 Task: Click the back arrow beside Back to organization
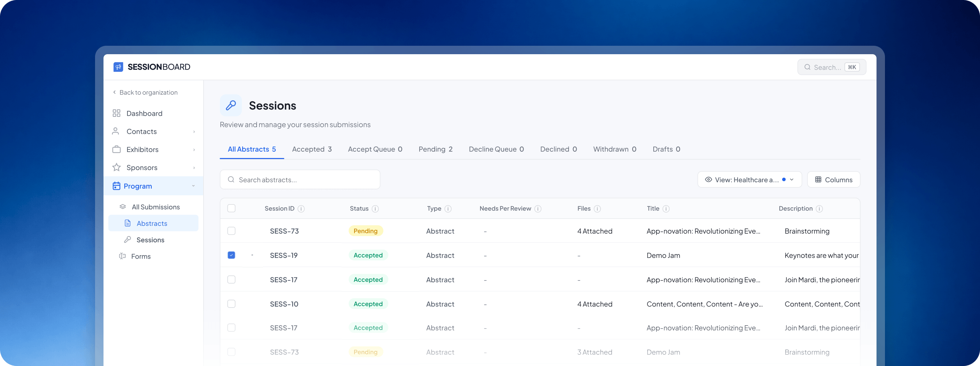(114, 92)
